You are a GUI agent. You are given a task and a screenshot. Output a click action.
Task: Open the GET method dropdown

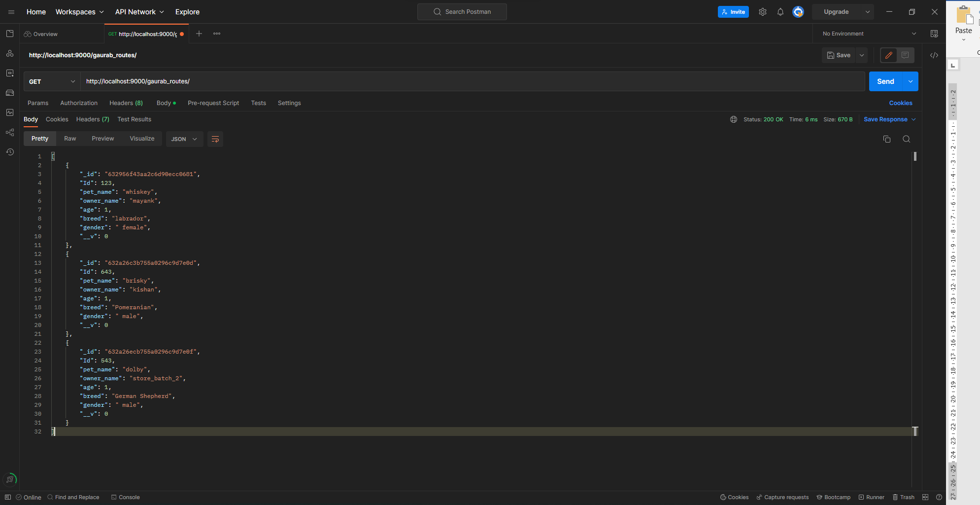click(51, 81)
